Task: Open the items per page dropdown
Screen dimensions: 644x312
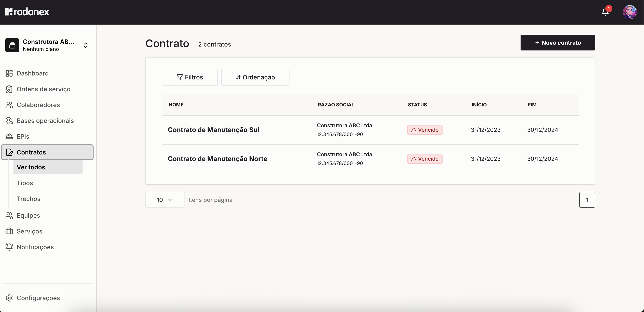Action: 165,200
